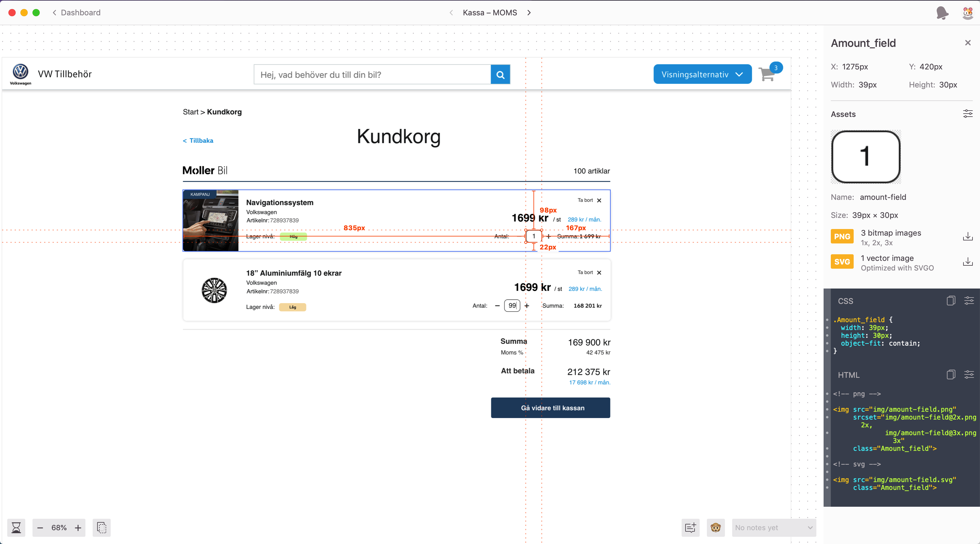Screen dimensions: 980x544
Task: Click the SVG format badge
Action: 842,261
